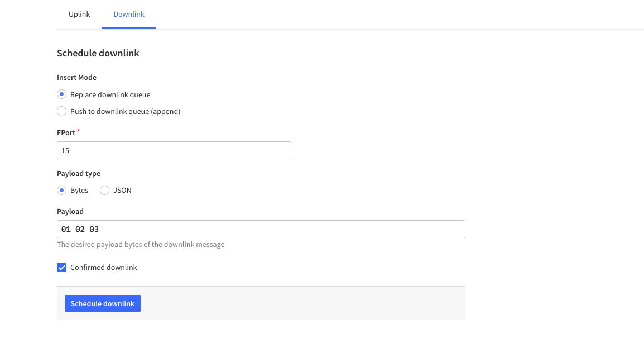Choose Push to downlink queue (append) radio
The height and width of the screenshot is (342, 644).
pos(62,111)
